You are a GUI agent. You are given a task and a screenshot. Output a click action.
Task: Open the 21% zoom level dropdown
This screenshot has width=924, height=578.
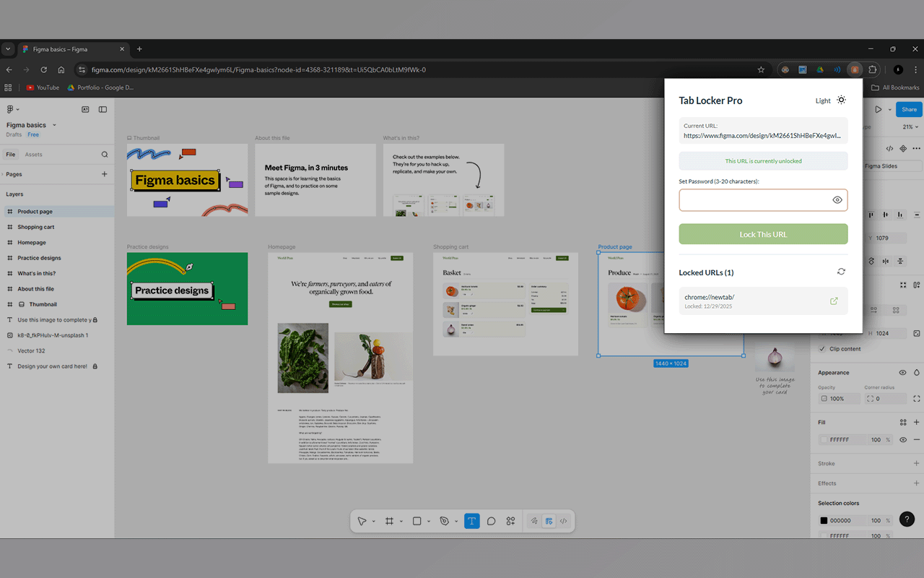[x=910, y=127]
